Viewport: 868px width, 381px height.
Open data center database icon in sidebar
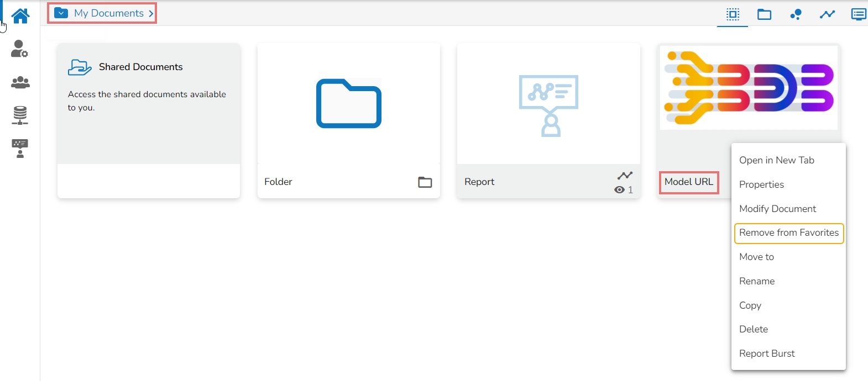(x=20, y=115)
